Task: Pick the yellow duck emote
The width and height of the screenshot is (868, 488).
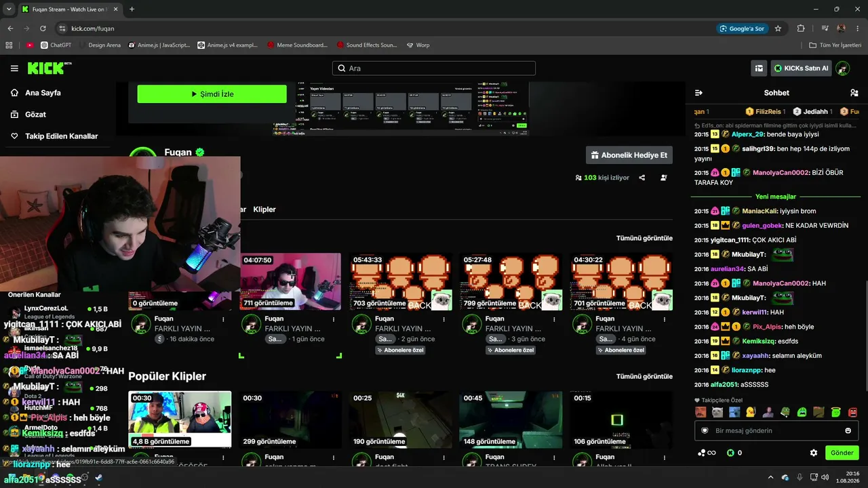Action: (x=751, y=412)
